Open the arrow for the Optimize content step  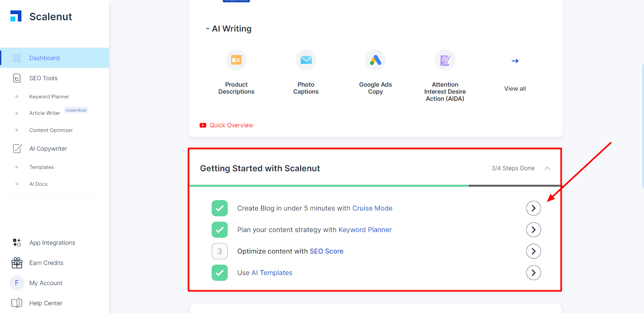(x=534, y=251)
